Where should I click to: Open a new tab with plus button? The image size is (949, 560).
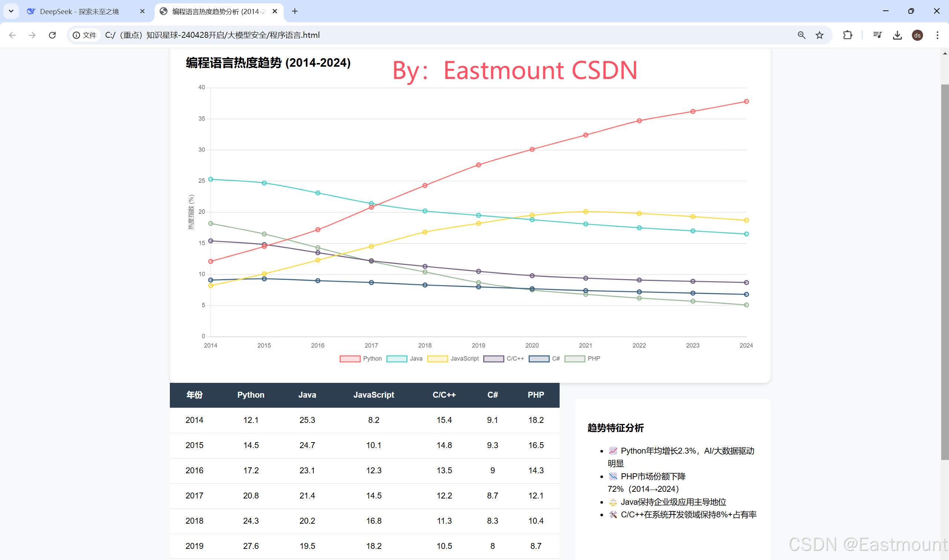tap(295, 11)
